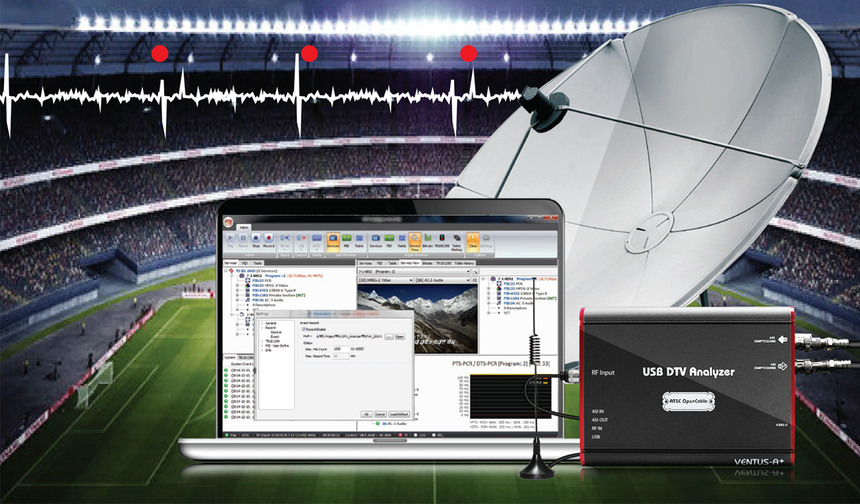
Task: Click the green Play indicator in the status bar
Action: click(227, 435)
